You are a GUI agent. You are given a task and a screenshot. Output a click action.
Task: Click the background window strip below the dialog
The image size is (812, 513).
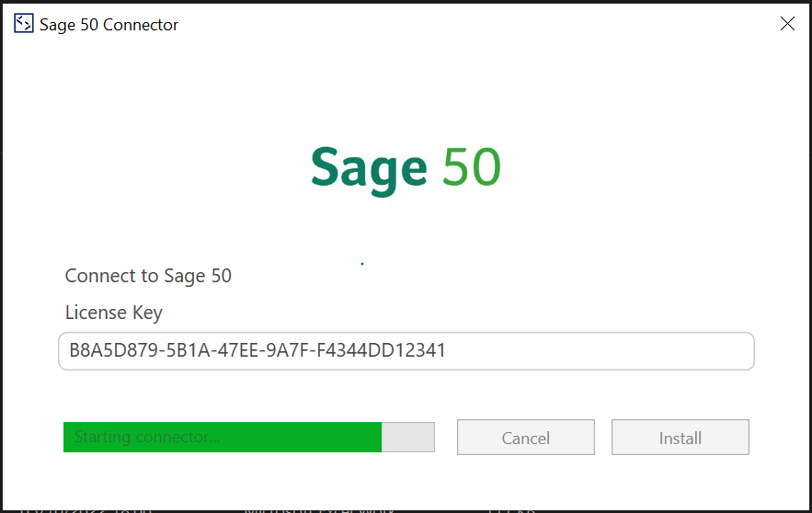406,507
